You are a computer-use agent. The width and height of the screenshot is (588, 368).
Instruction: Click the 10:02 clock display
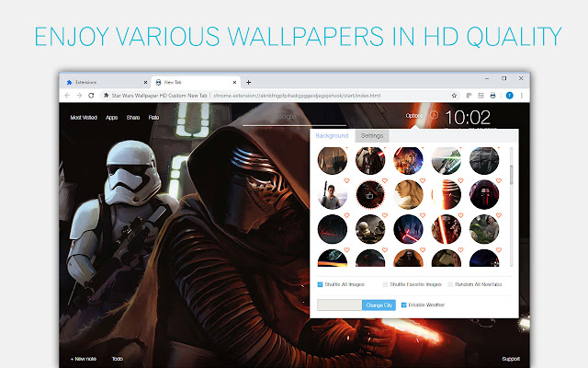click(x=468, y=118)
